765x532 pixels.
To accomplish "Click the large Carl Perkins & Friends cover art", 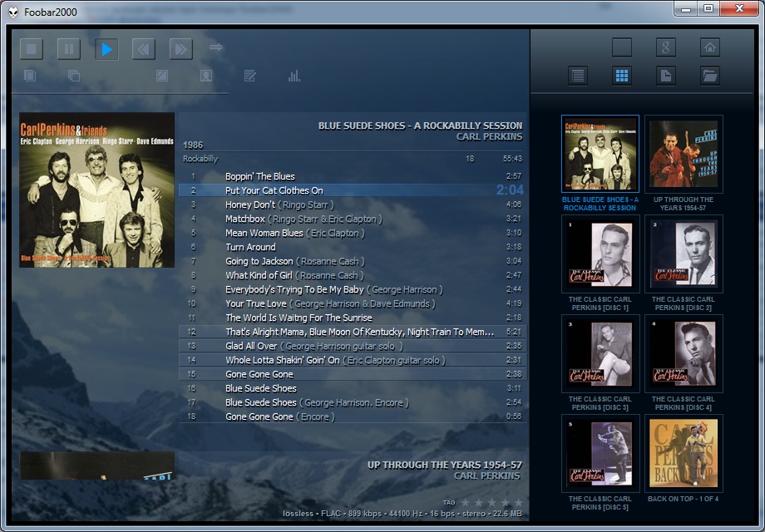I will click(x=96, y=190).
